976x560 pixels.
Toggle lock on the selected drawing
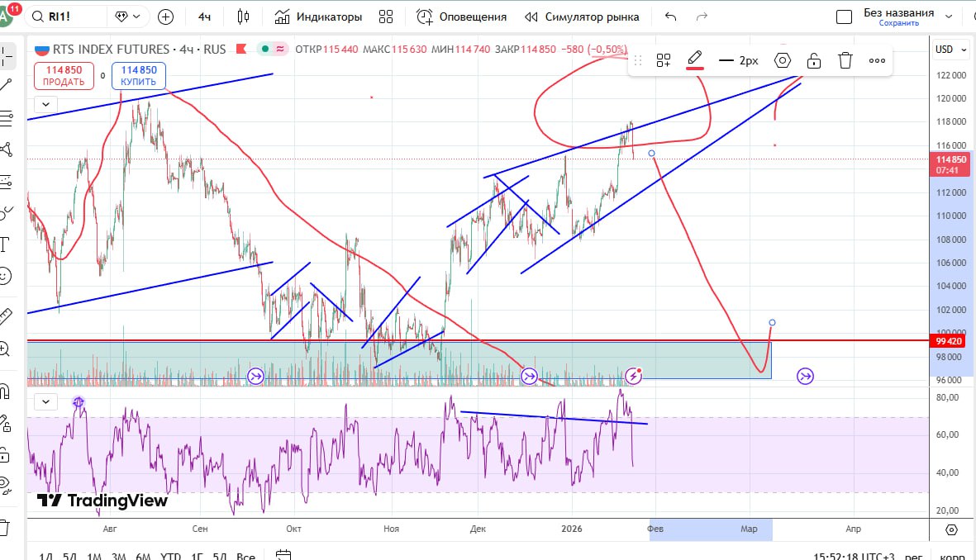[x=813, y=60]
